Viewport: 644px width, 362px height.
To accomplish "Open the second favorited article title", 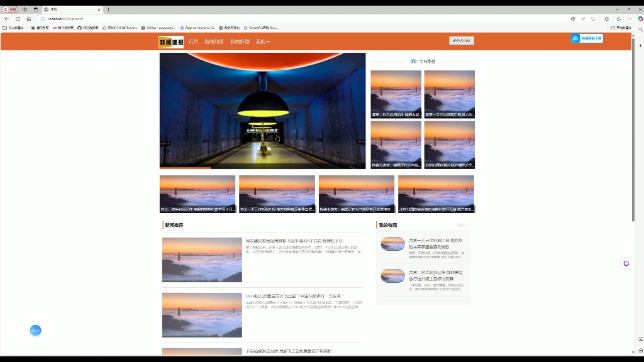I will (x=436, y=275).
